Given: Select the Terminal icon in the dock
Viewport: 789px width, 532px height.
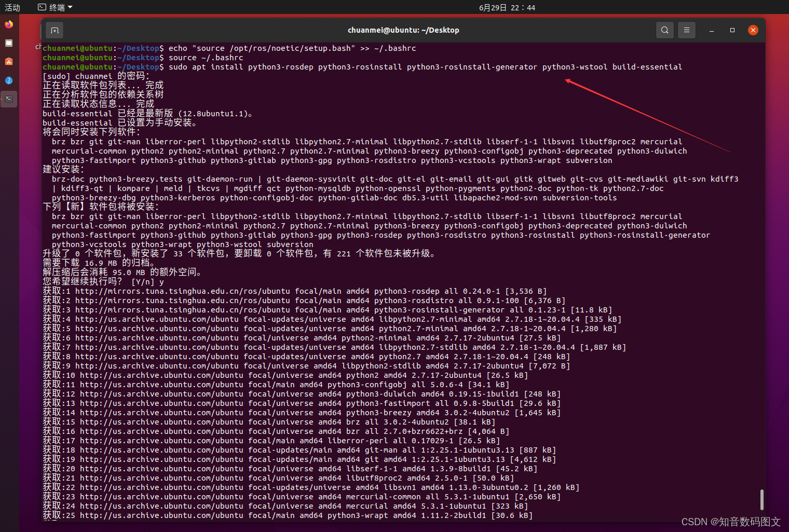Looking at the screenshot, I should coord(9,99).
